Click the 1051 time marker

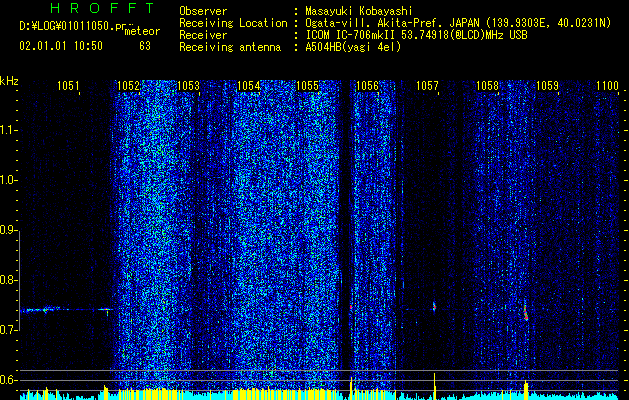pos(68,85)
